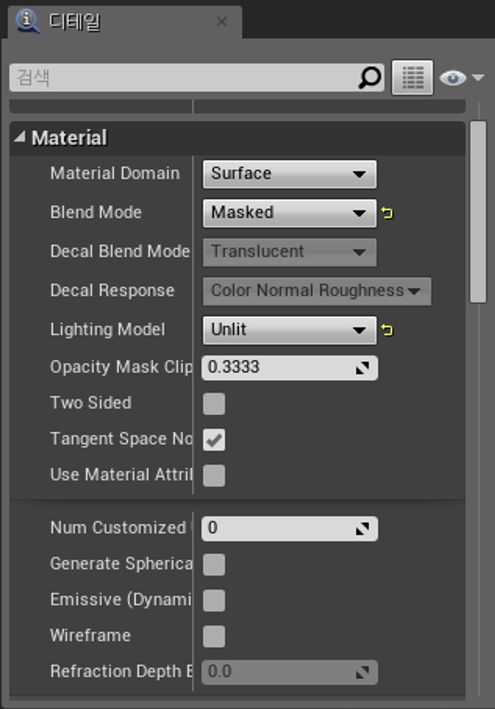Click the Num Customized UVs field
Screen dimensions: 495x709
(x=289, y=528)
